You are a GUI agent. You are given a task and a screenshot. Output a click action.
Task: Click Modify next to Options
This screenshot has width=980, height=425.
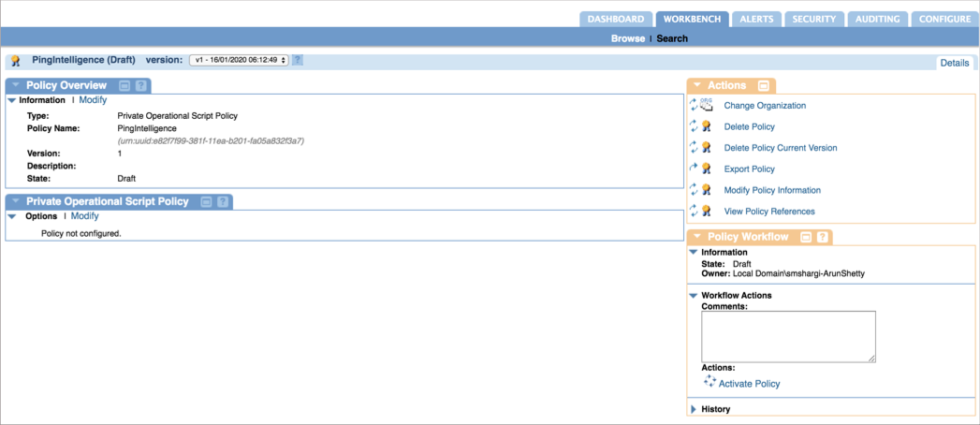coord(85,216)
